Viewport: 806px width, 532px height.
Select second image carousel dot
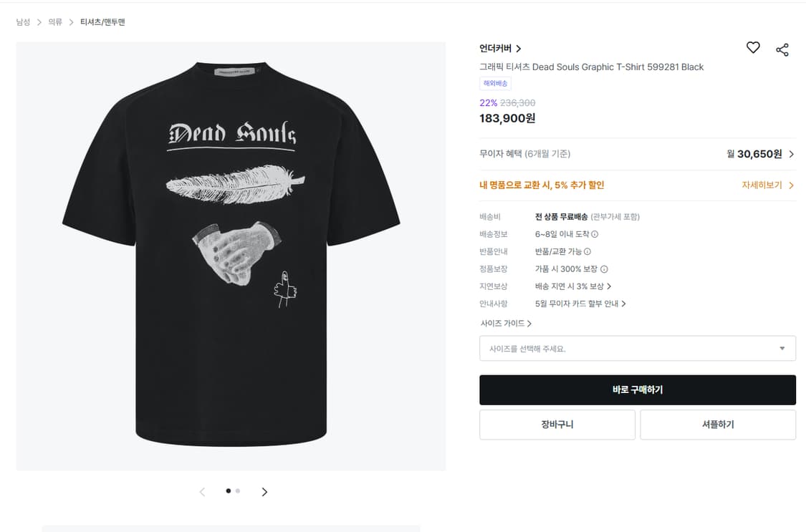click(x=238, y=491)
